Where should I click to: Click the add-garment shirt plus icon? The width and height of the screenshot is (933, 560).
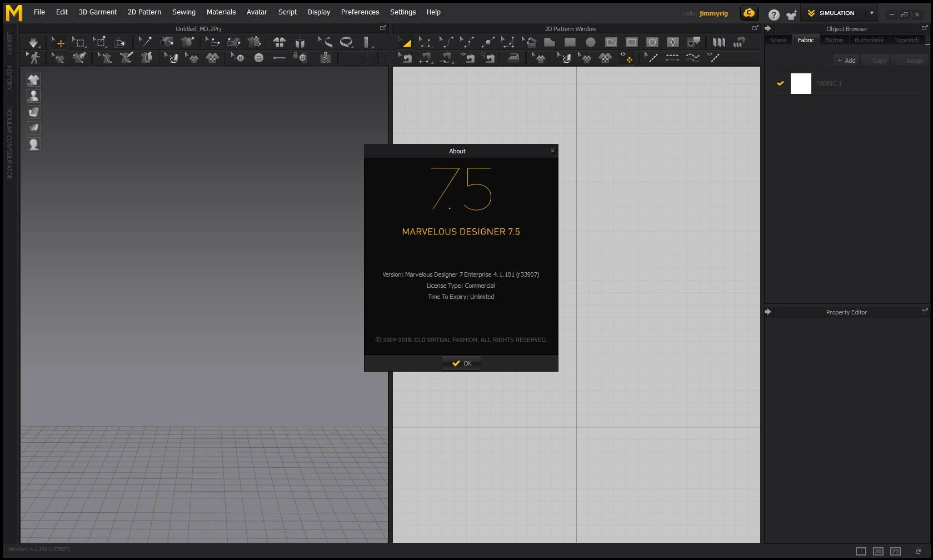pos(791,14)
